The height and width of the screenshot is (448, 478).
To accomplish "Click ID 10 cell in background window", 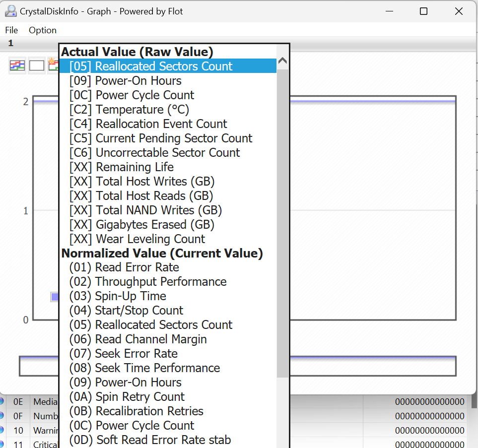I will 18,430.
